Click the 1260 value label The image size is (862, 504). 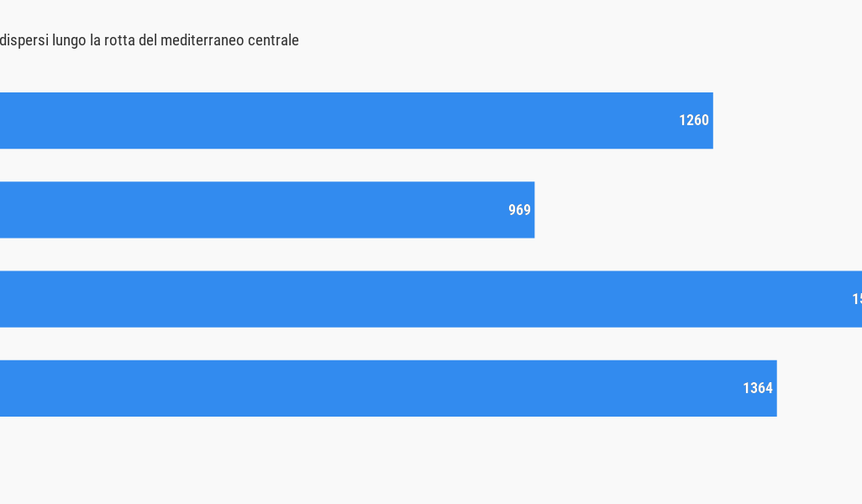694,120
